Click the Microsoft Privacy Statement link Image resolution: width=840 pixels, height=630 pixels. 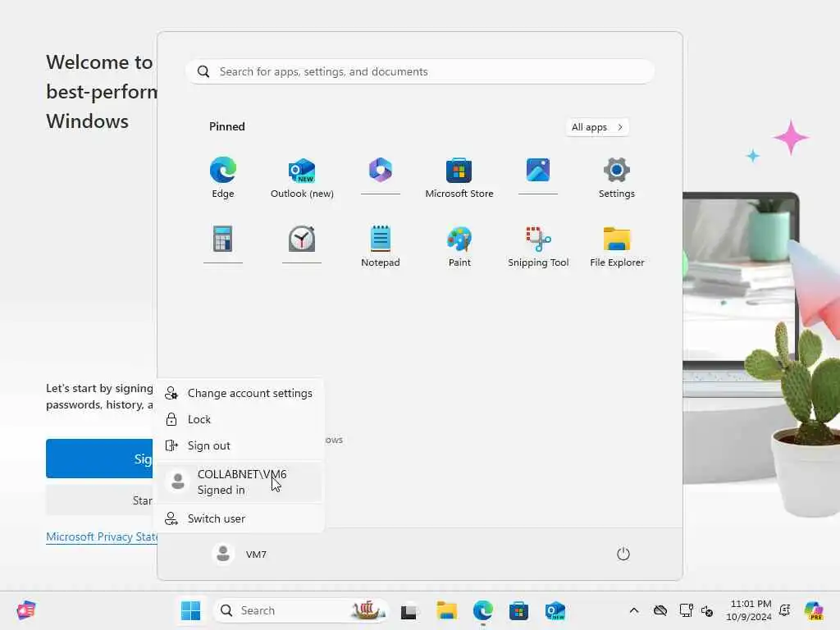102,536
